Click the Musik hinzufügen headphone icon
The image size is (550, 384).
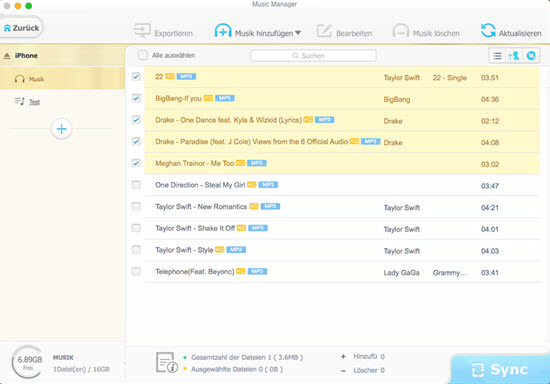pos(223,31)
